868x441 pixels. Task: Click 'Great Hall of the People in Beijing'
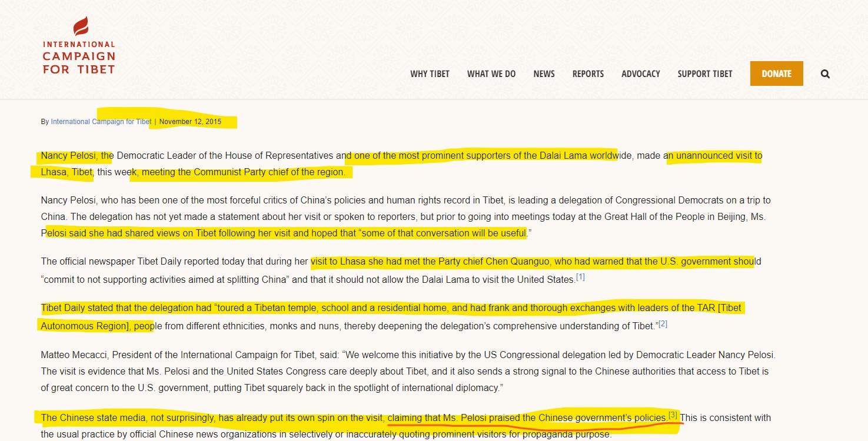click(x=676, y=217)
